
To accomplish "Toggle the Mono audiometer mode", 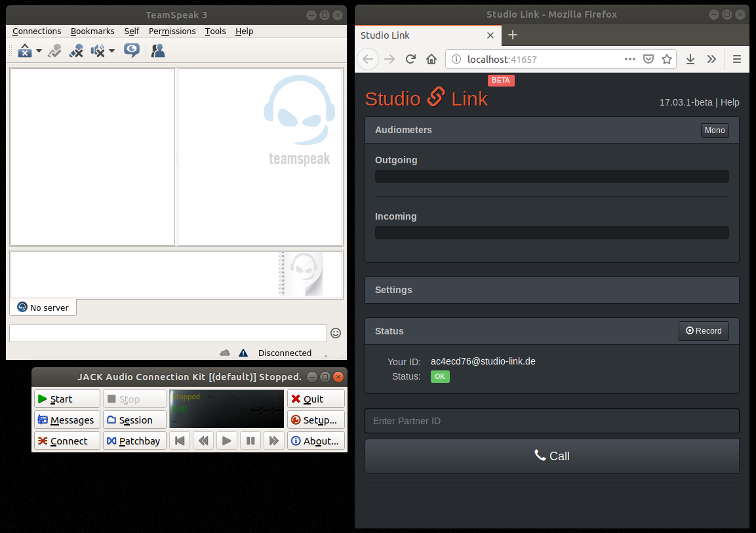I will coord(714,130).
